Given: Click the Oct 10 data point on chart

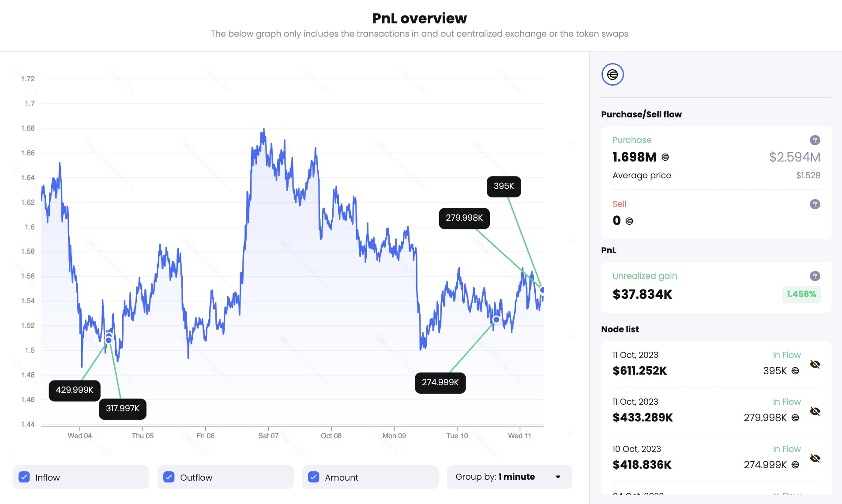Looking at the screenshot, I should pos(496,320).
